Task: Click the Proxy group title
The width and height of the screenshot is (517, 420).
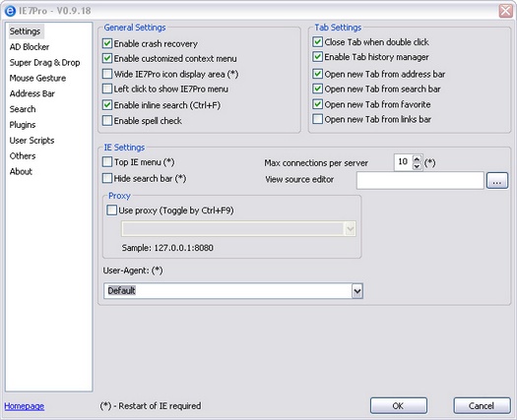Action: coord(119,196)
